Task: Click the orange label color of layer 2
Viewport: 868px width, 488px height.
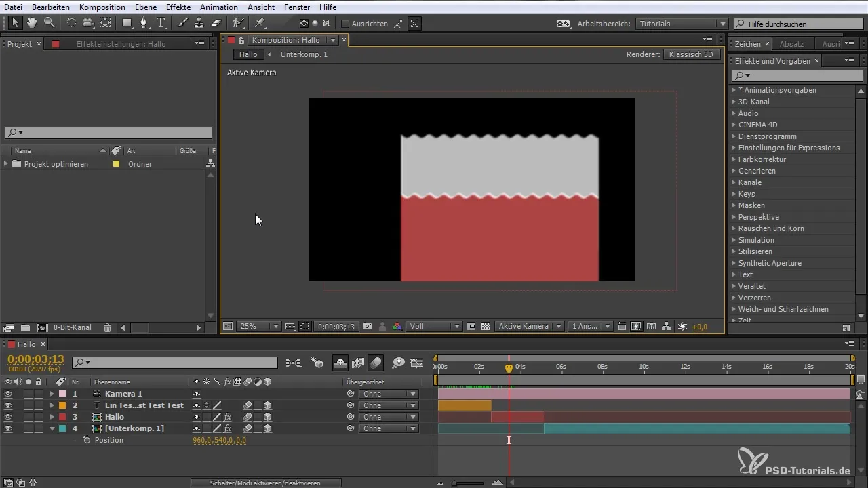Action: coord(62,405)
